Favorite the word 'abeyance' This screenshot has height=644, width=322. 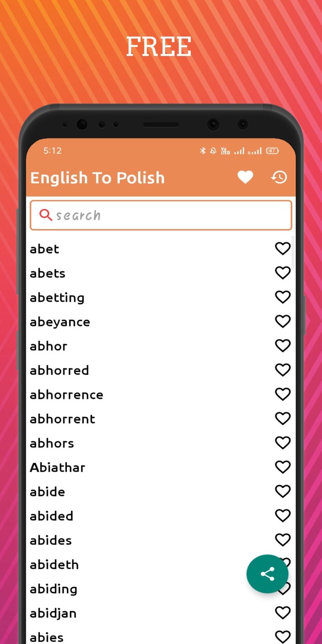coord(282,321)
